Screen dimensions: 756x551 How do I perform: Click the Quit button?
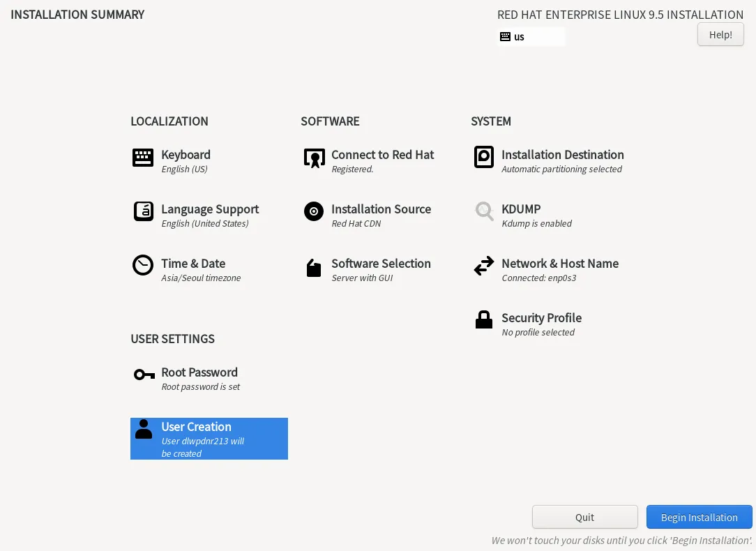pyautogui.click(x=585, y=518)
